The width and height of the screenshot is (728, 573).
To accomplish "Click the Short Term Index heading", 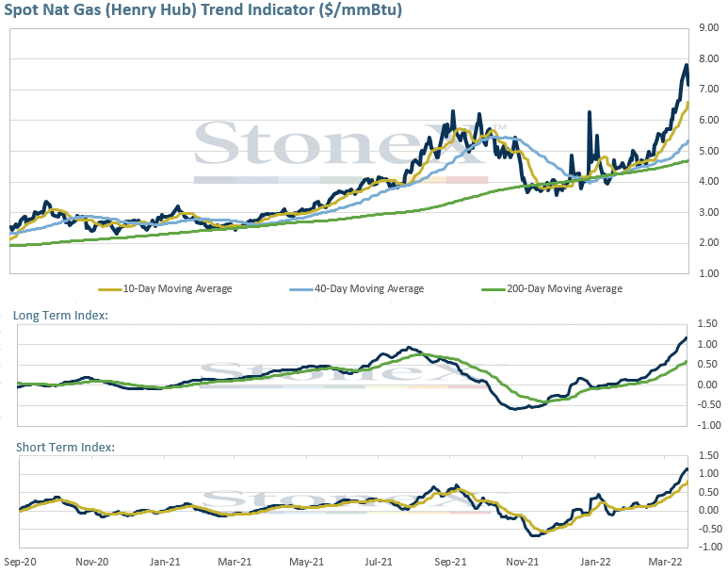I will click(x=65, y=447).
